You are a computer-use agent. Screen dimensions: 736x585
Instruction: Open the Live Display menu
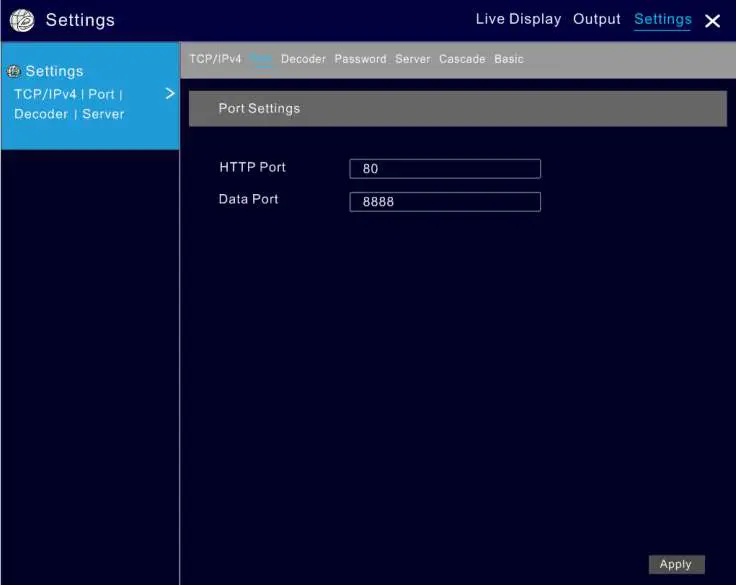point(518,19)
